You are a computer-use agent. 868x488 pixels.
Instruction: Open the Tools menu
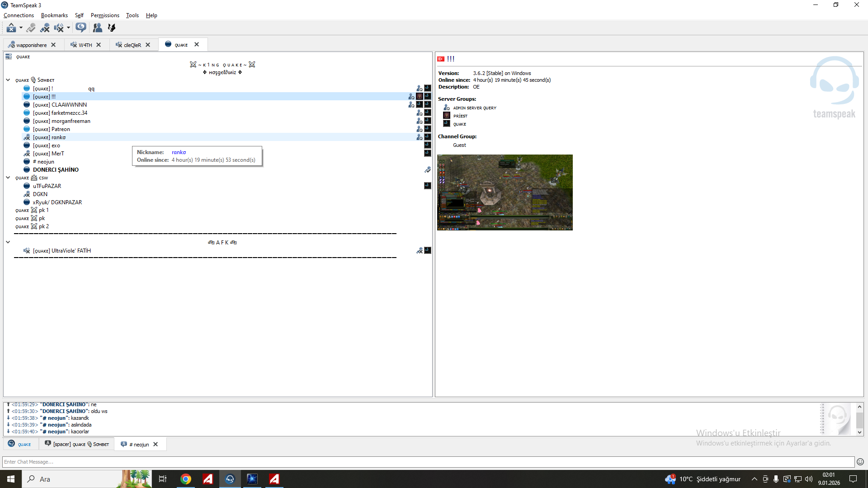point(132,15)
